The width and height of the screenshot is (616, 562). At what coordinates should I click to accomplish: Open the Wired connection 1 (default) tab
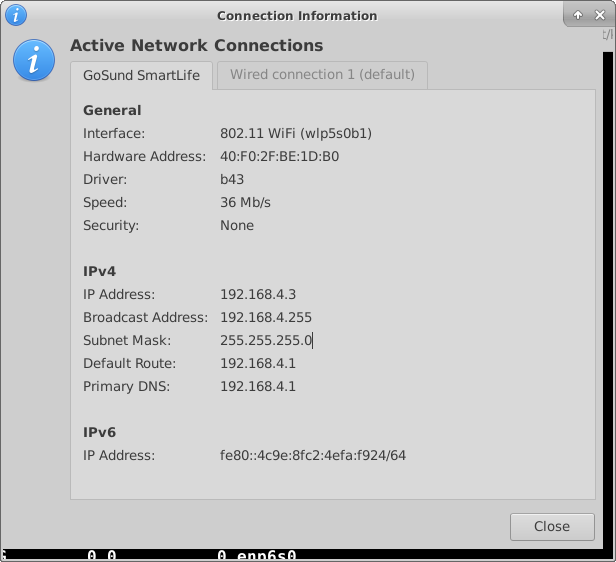tap(322, 75)
